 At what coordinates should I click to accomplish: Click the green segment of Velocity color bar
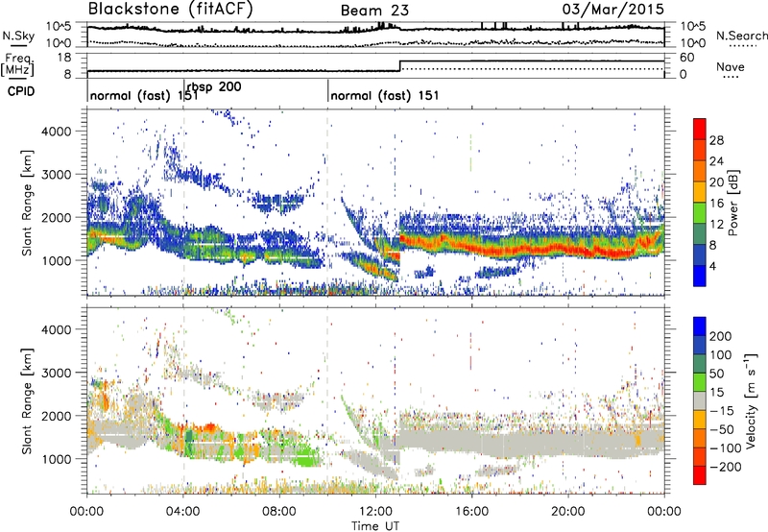pos(700,382)
